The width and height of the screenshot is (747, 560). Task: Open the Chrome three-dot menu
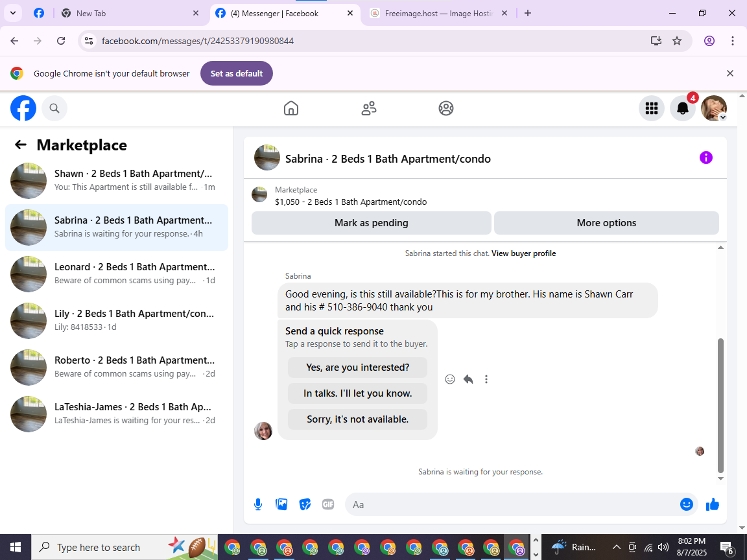[733, 41]
